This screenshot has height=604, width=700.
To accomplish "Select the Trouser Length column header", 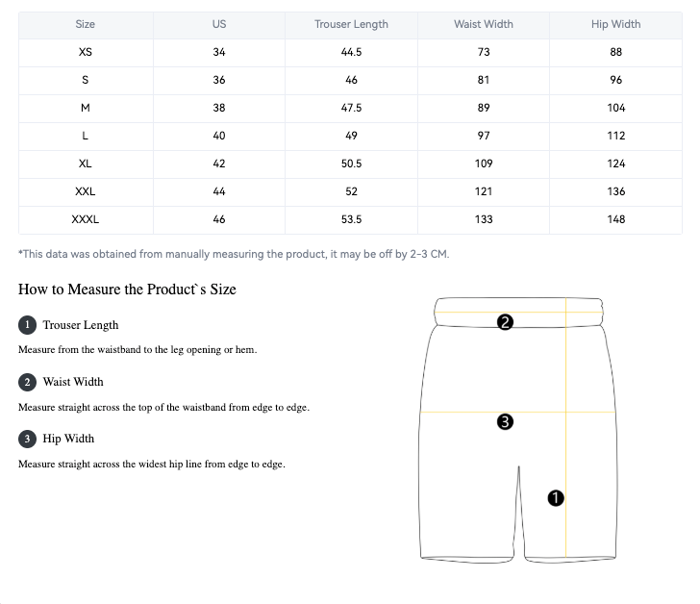I will (351, 24).
